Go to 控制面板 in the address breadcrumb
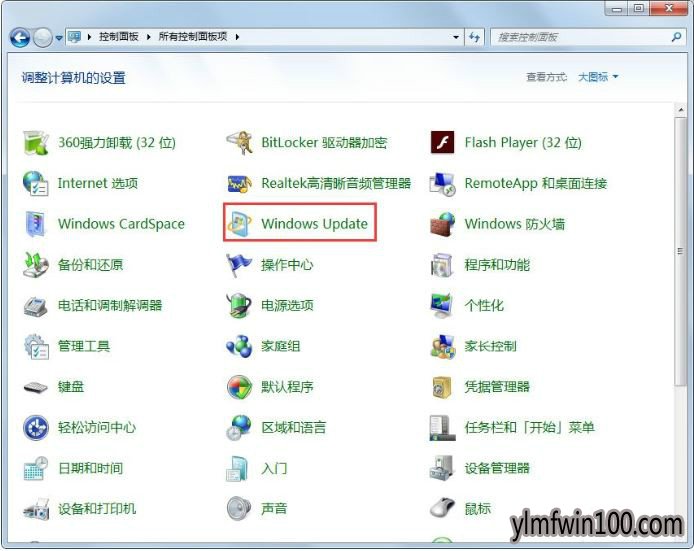This screenshot has width=694, height=551. [119, 37]
